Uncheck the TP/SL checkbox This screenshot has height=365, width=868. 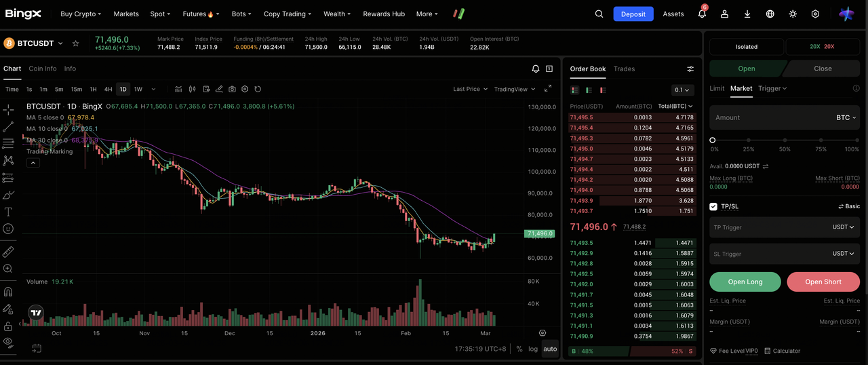[x=713, y=206]
